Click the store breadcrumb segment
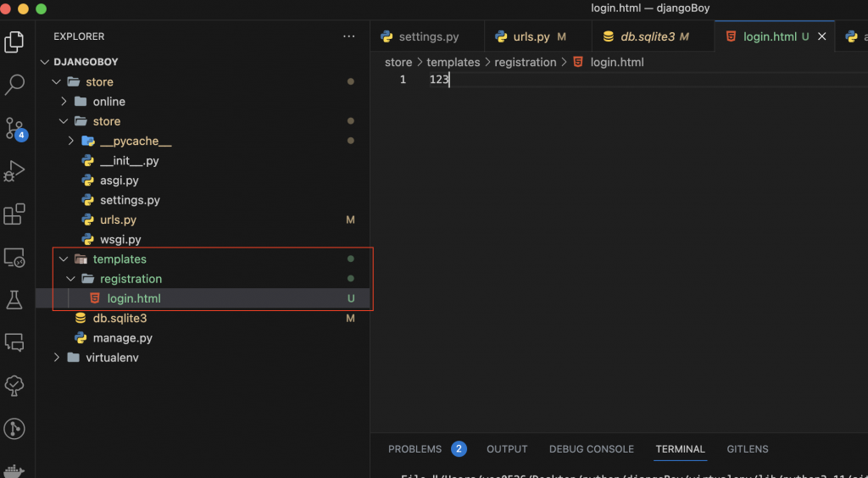 point(398,63)
